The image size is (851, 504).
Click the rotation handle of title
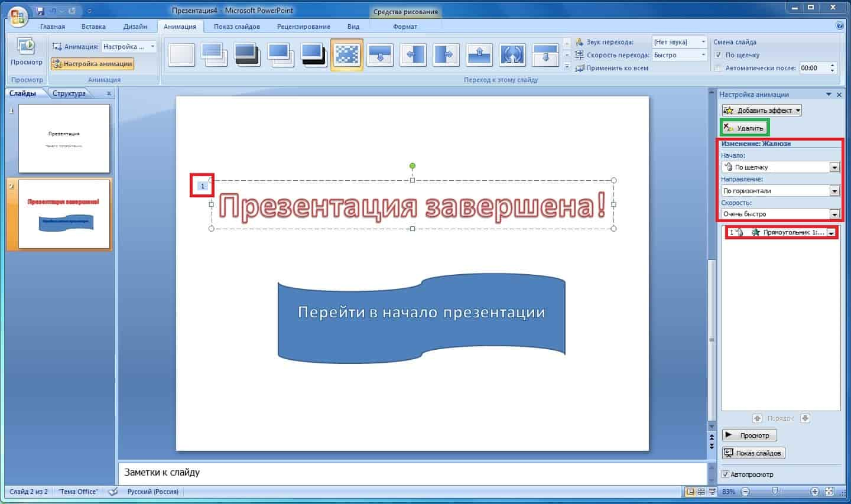coord(412,166)
